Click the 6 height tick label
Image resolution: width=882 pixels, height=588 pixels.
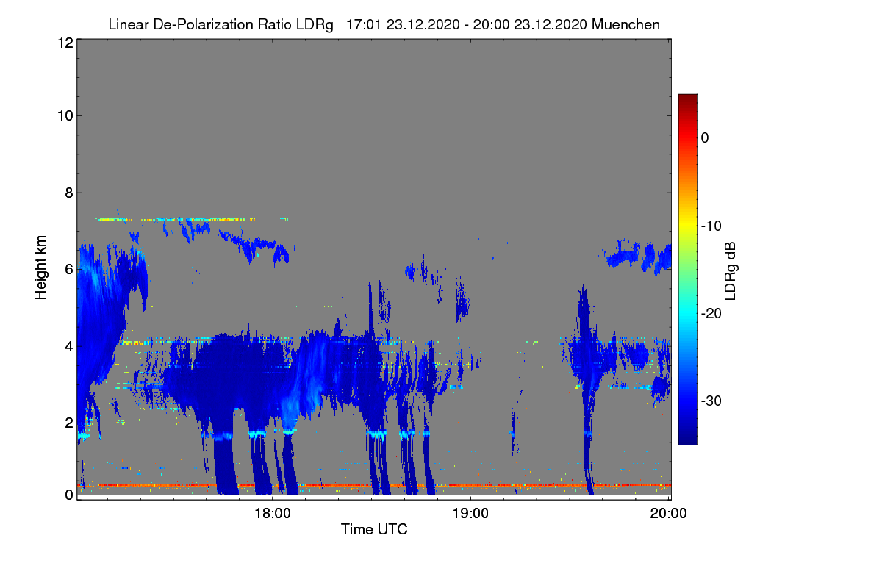coord(69,269)
